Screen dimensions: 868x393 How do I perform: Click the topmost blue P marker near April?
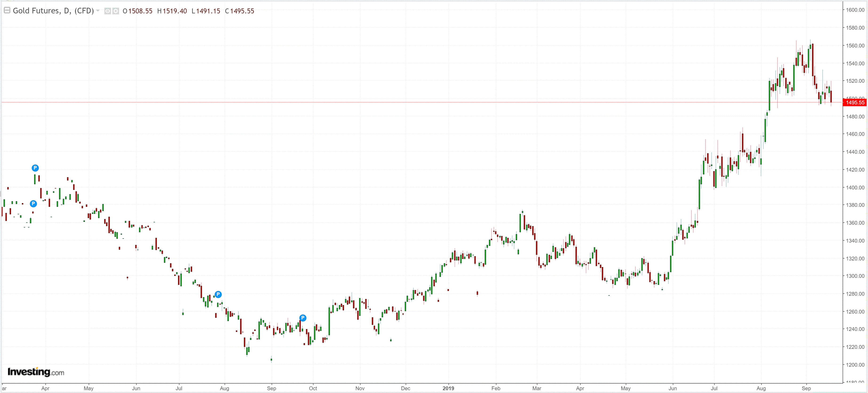(35, 168)
